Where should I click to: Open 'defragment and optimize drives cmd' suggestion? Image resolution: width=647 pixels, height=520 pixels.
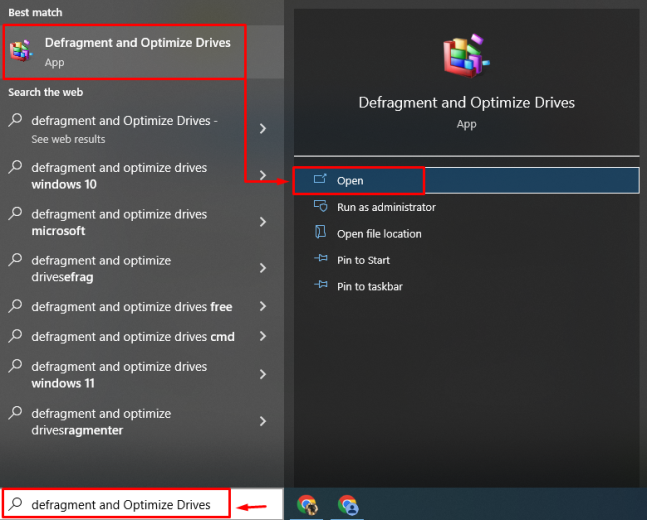tap(142, 337)
